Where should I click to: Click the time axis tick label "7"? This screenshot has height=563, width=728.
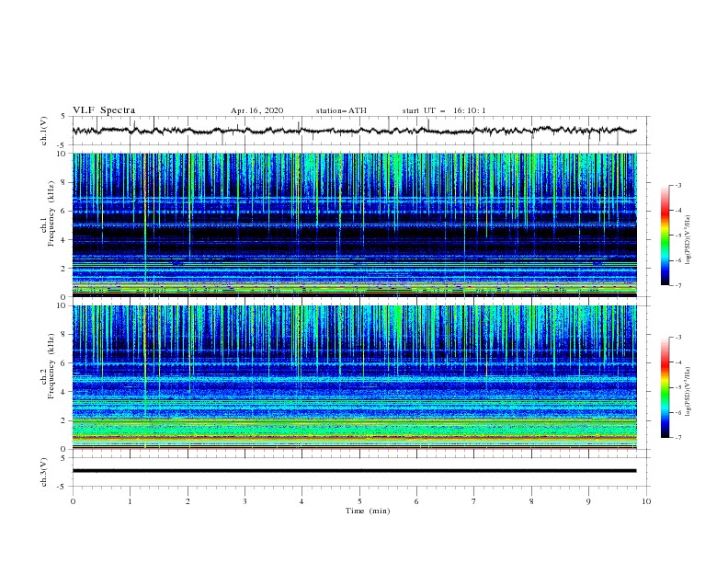point(474,501)
